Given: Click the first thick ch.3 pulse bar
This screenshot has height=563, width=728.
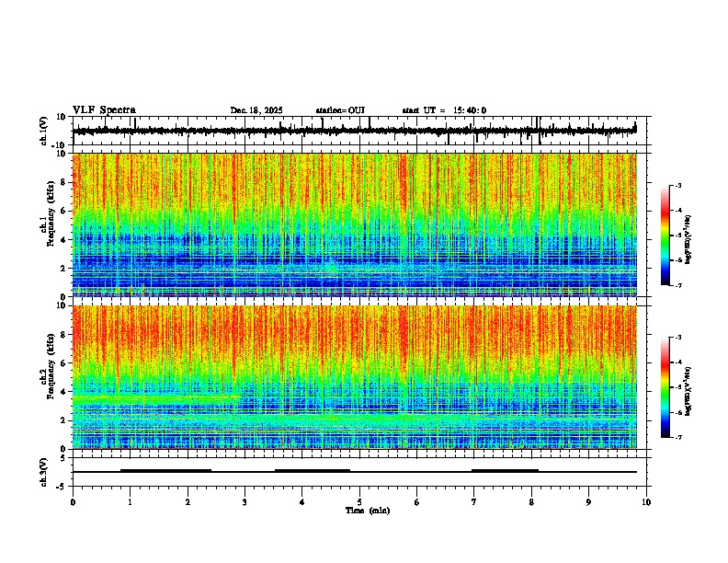Looking at the screenshot, I should 165,471.
